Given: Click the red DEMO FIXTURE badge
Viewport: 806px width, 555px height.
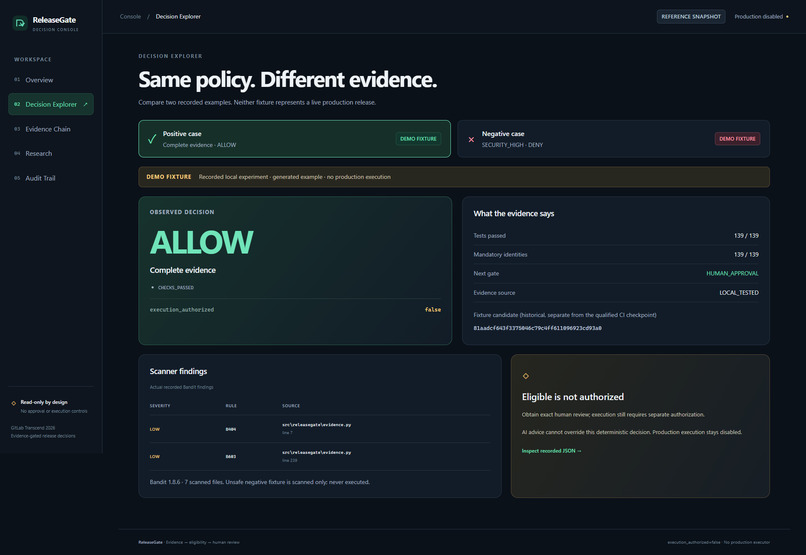Looking at the screenshot, I should pyautogui.click(x=737, y=139).
